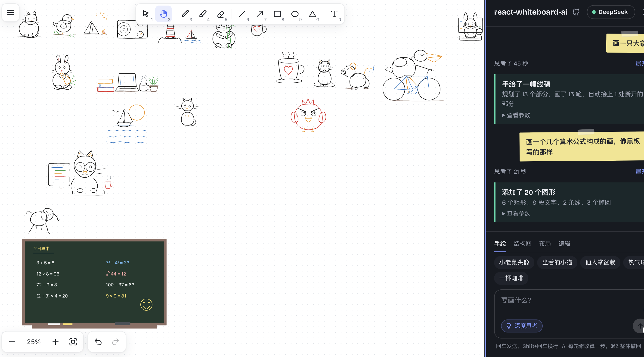Viewport: 644px width, 357px height.
Task: Switch to the 结构图 tab
Action: click(523, 244)
